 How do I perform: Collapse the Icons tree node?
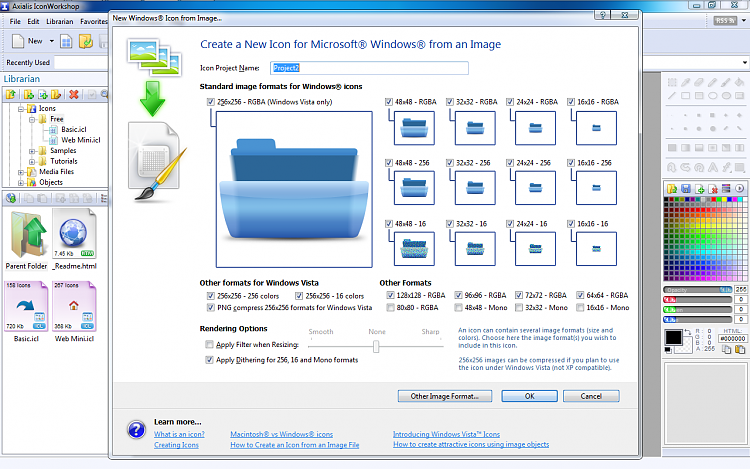pos(21,109)
